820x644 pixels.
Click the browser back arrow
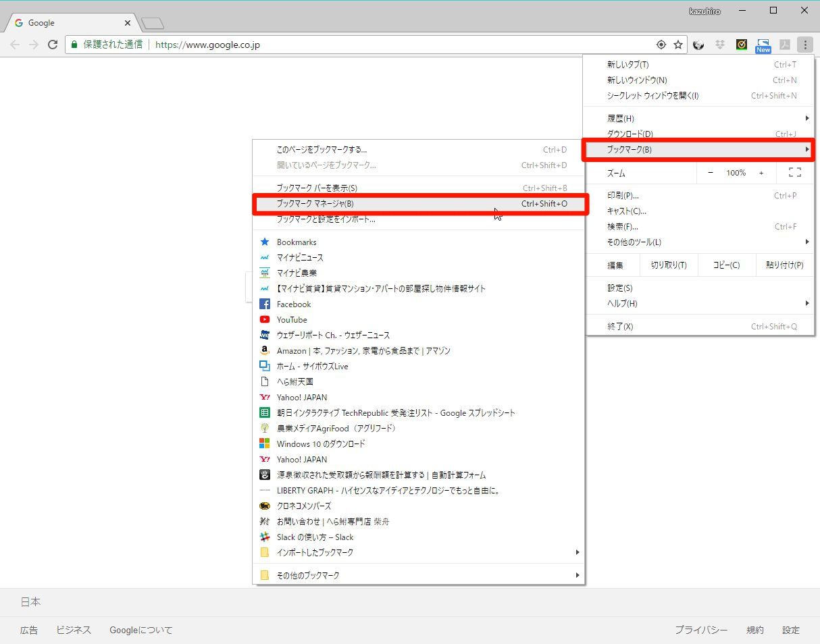coord(15,45)
